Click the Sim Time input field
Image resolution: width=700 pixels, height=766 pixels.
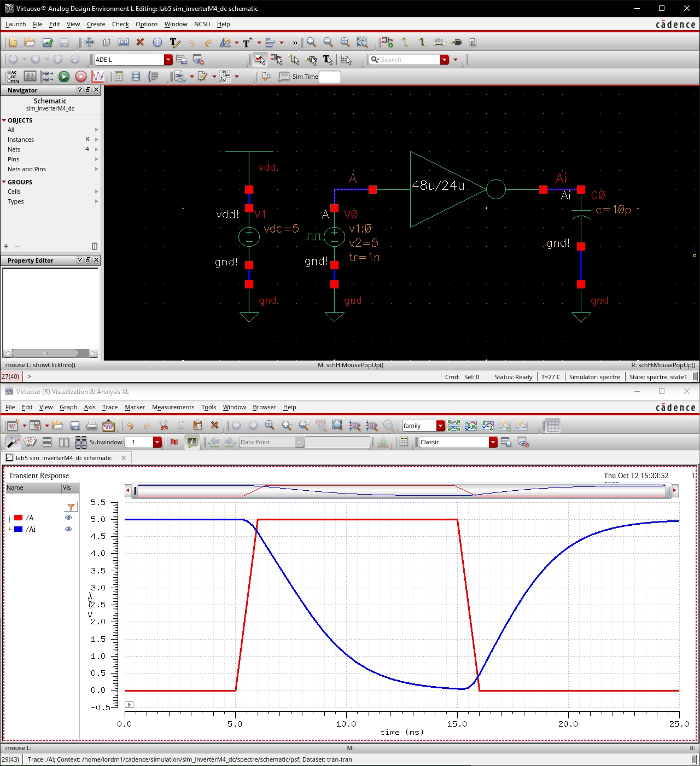(x=329, y=77)
